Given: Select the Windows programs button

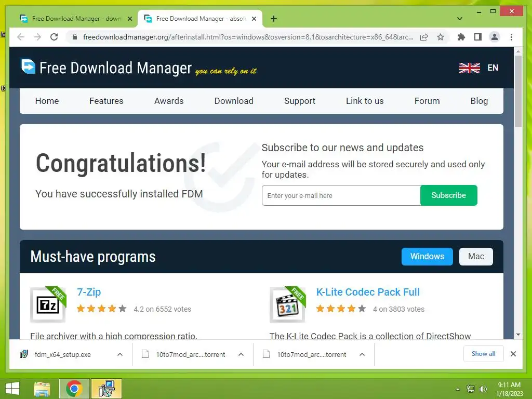Looking at the screenshot, I should [x=427, y=257].
